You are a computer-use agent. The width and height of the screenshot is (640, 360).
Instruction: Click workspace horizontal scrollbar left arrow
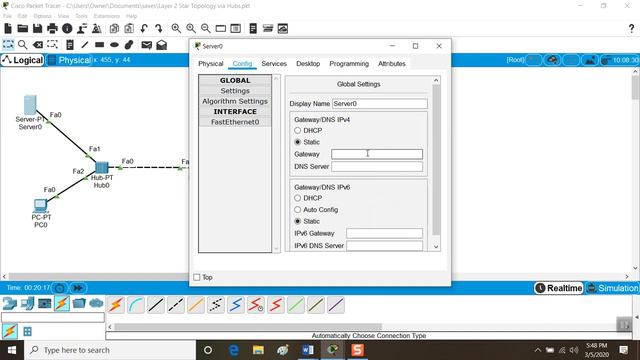(x=4, y=276)
